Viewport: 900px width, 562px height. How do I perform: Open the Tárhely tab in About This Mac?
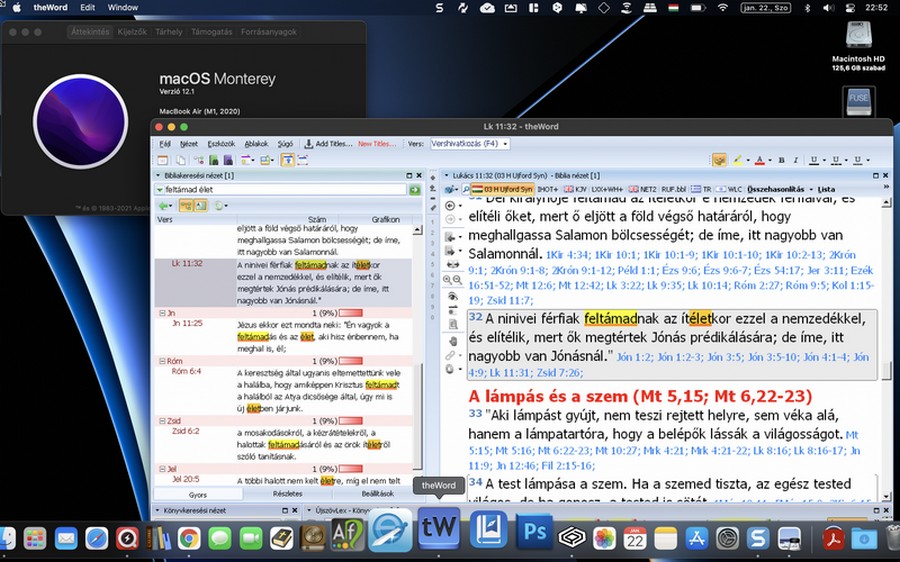pyautogui.click(x=169, y=32)
